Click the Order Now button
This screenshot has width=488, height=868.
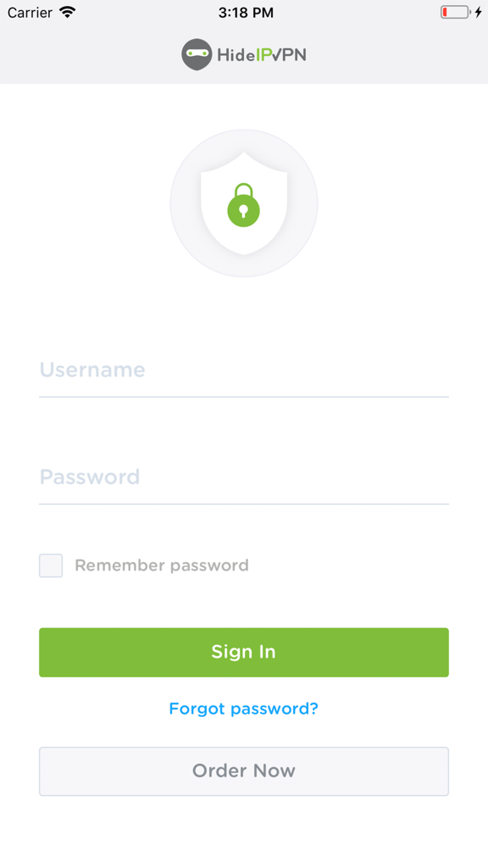point(243,771)
